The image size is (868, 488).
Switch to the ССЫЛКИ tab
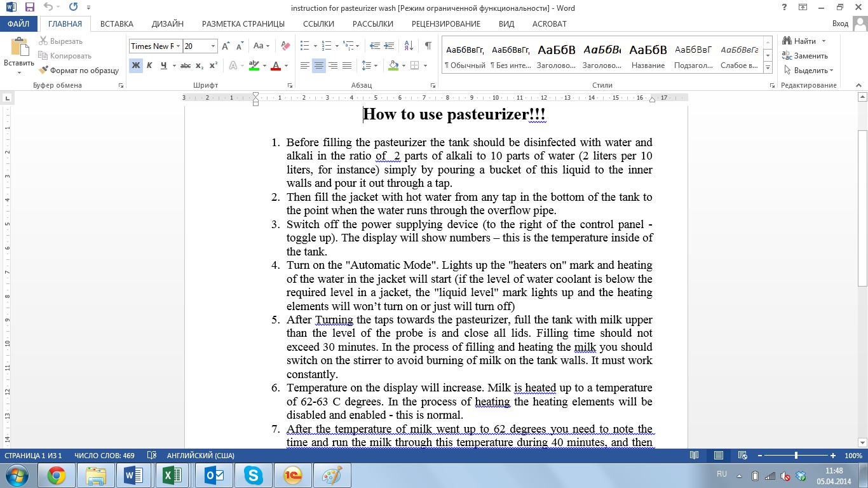[x=318, y=24]
